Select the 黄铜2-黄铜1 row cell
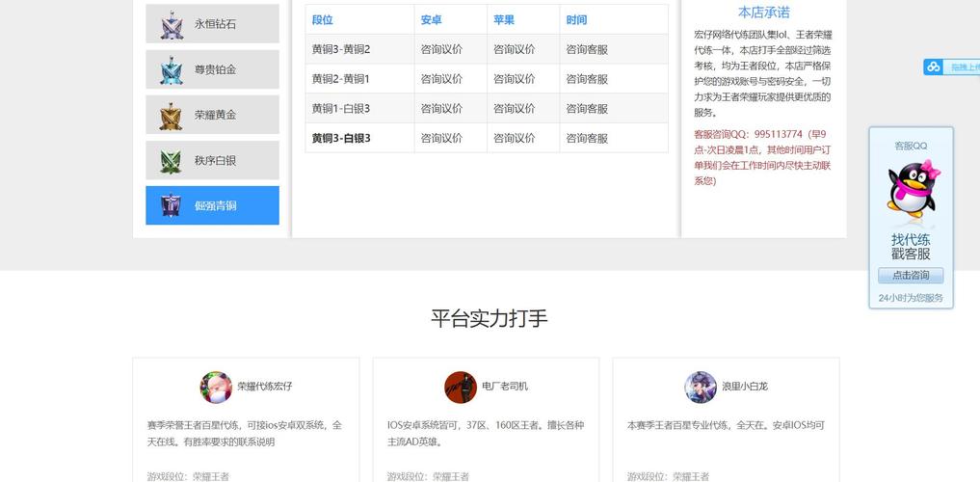 point(359,79)
